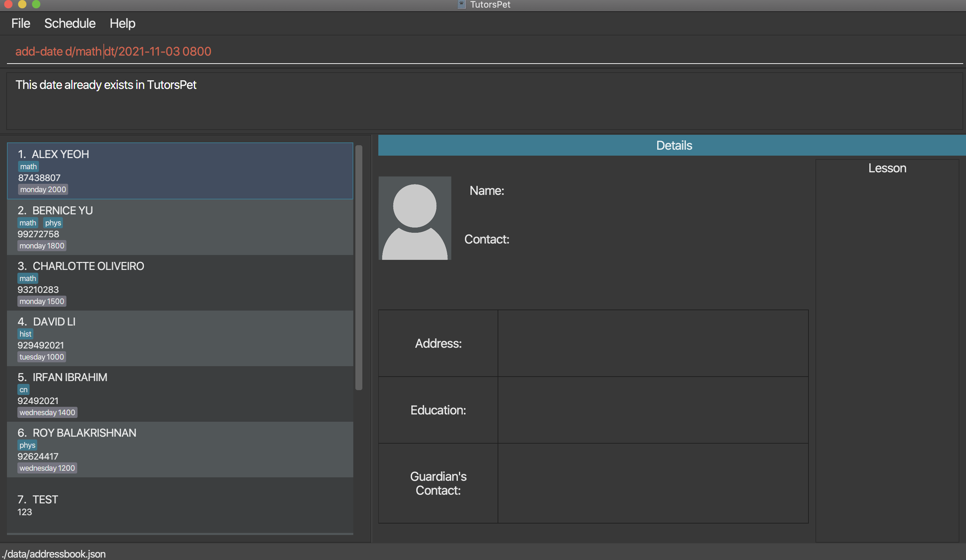Select student Bernice Yu entry

(179, 227)
